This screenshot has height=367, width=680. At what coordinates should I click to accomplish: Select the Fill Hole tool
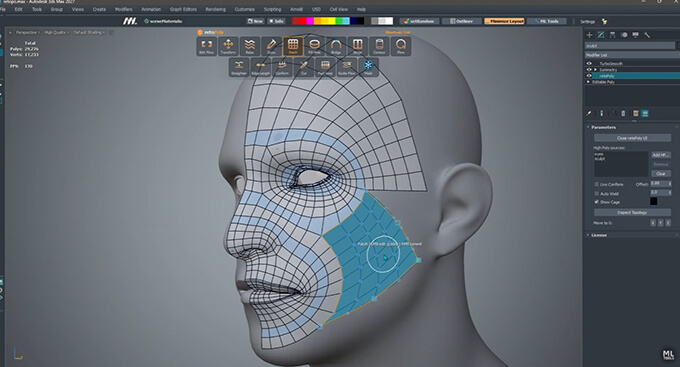314,46
